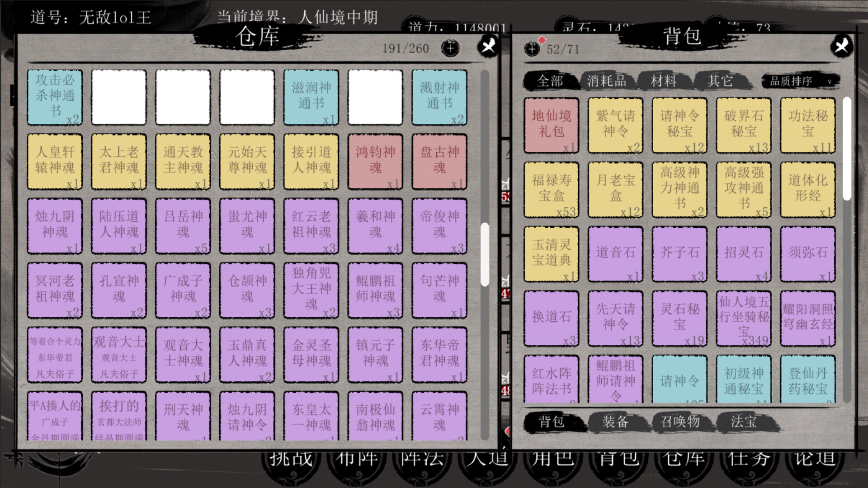868x488 pixels.
Task: Select the 破界石秘宝 in backpack
Action: click(x=743, y=125)
